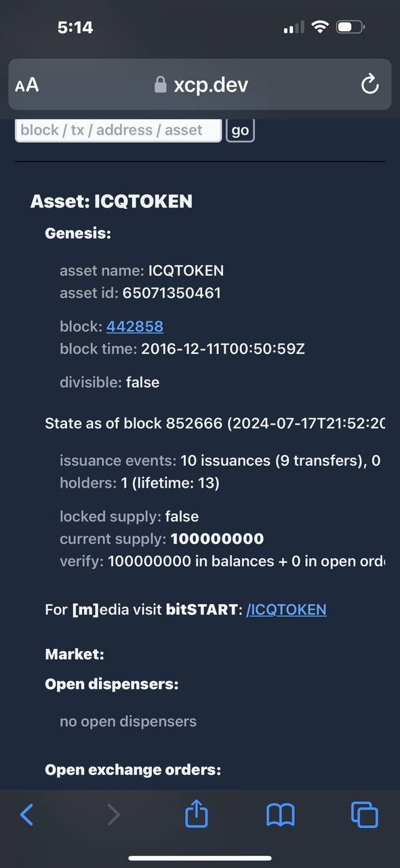Tap the xcp.dev address bar
The height and width of the screenshot is (868, 400).
[x=200, y=85]
